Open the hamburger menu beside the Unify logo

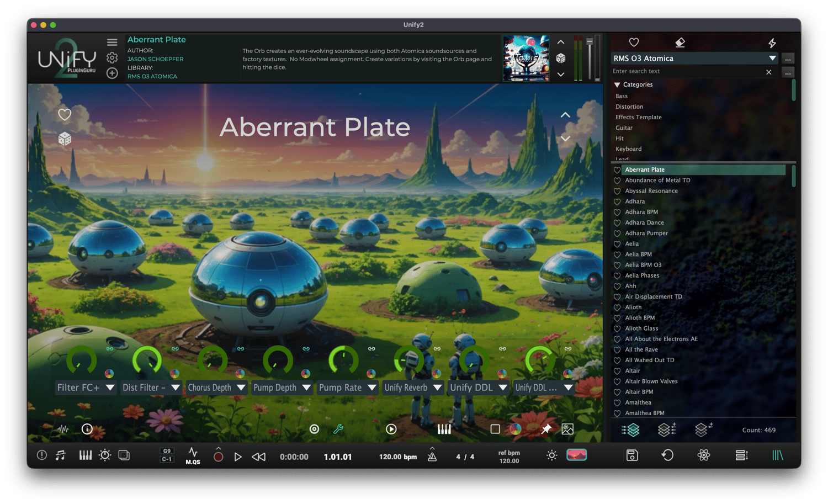(x=112, y=43)
